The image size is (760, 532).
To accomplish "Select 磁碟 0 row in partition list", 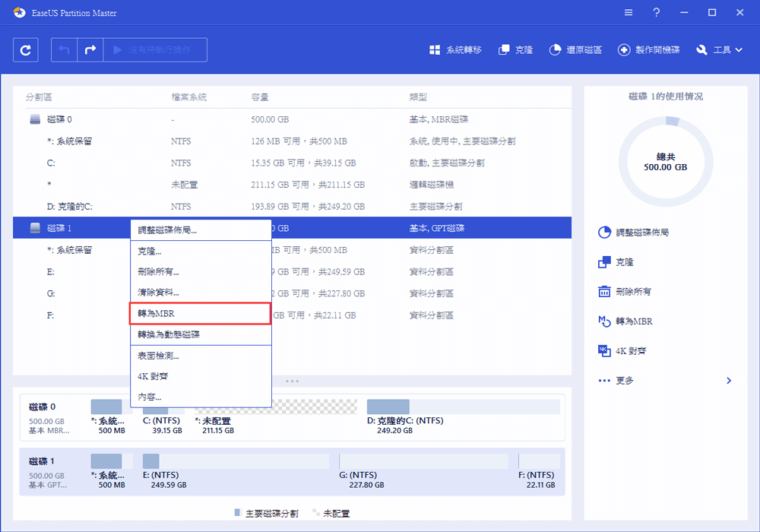I will [x=292, y=119].
